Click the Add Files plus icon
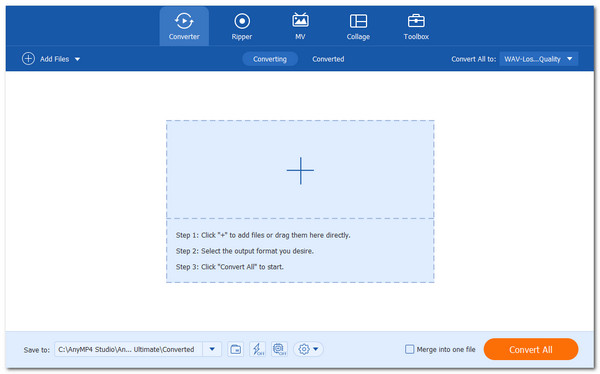The height and width of the screenshot is (374, 600). [28, 59]
